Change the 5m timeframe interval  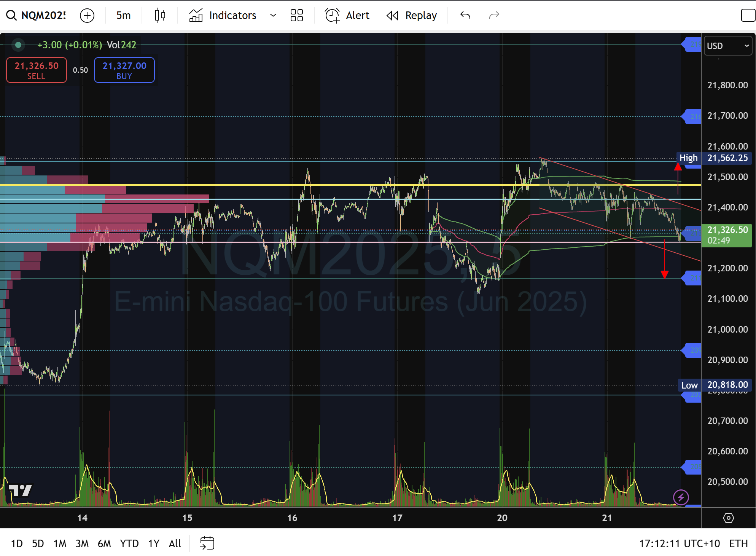(123, 15)
